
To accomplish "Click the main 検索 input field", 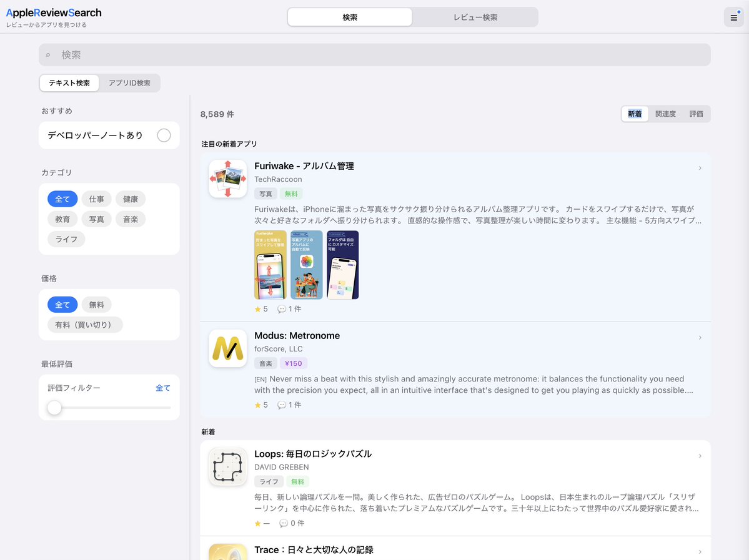I will 375,55.
